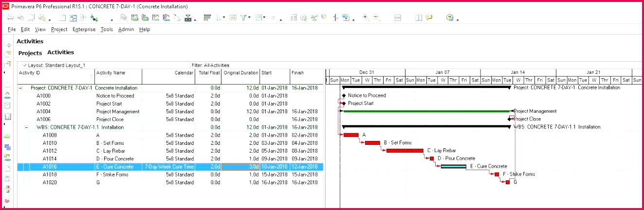Image resolution: width=644 pixels, height=210 pixels.
Task: Switch to the Projects tab
Action: (30, 53)
